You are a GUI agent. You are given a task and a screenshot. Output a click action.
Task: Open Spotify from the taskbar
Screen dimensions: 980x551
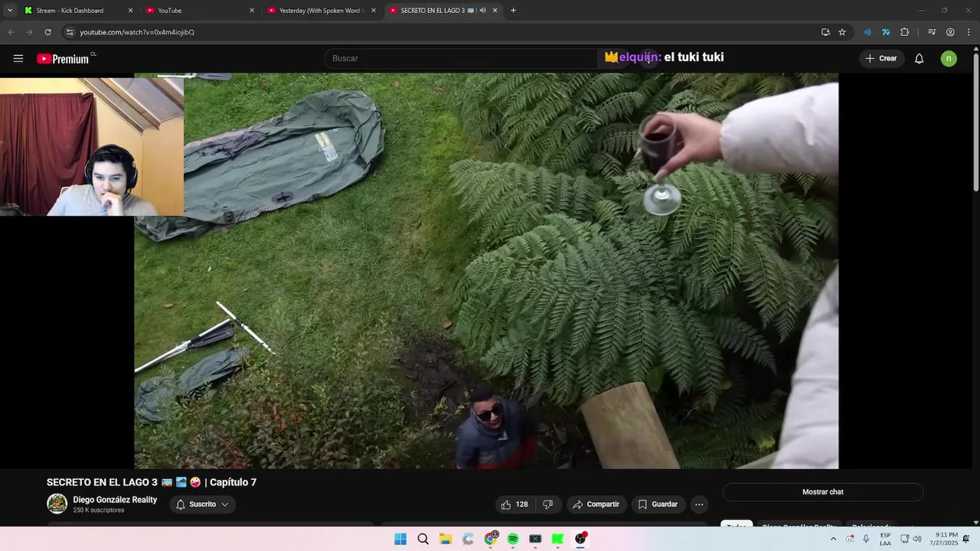(x=513, y=539)
